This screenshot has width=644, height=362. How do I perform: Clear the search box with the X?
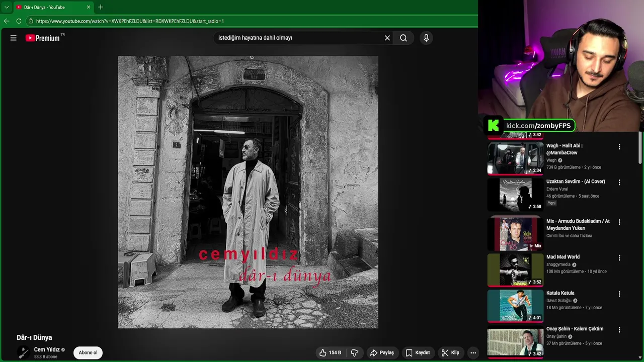coord(387,38)
